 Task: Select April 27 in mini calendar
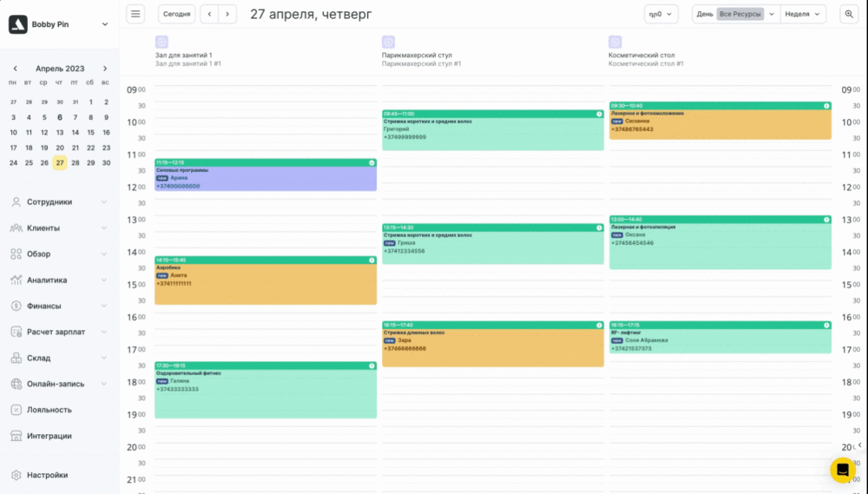tap(60, 163)
